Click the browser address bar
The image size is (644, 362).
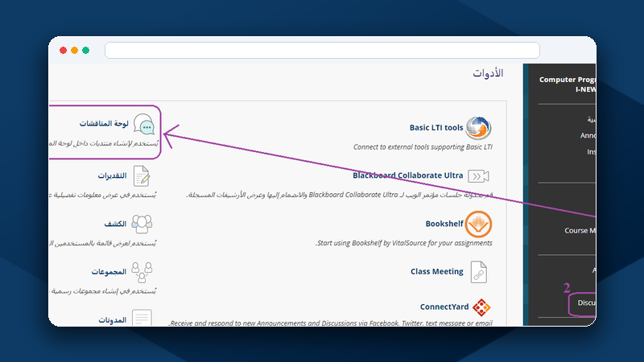click(323, 51)
